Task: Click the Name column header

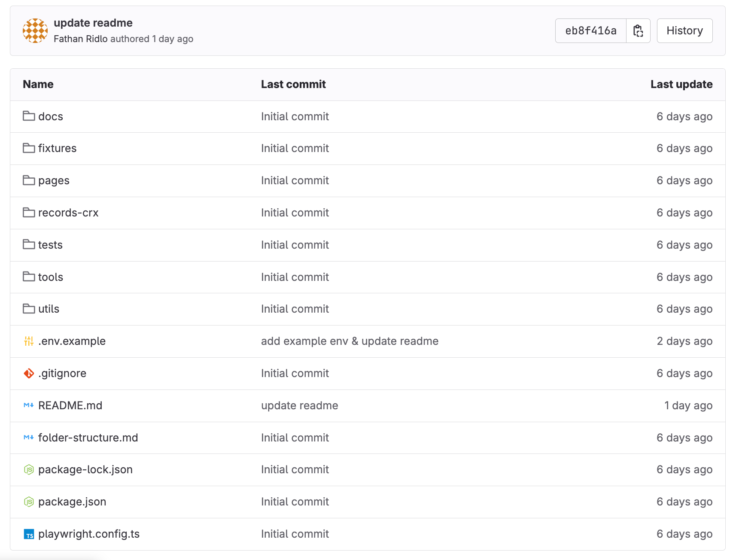Action: click(x=38, y=84)
